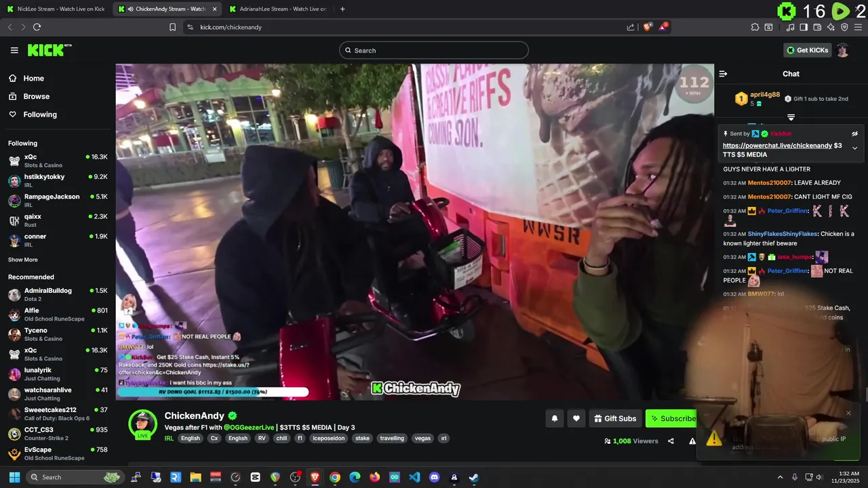Click the report warning triangle icon
Image resolution: width=868 pixels, height=488 pixels.
(692, 441)
